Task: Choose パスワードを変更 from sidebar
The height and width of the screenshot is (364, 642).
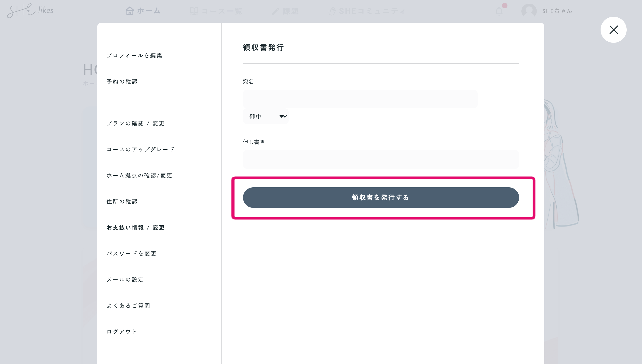Action: pyautogui.click(x=132, y=254)
